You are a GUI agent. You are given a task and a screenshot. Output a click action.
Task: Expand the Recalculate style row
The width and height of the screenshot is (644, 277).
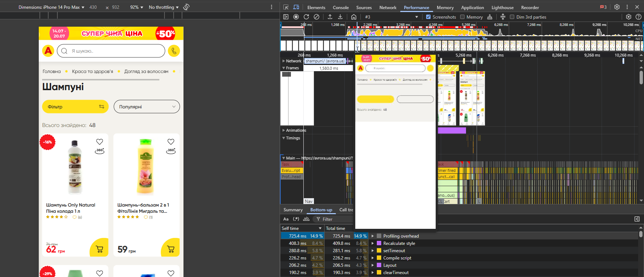coord(372,243)
